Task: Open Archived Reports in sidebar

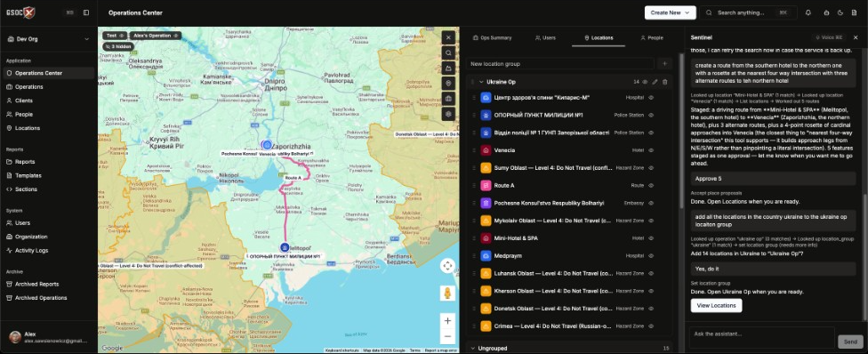Action: (48, 285)
